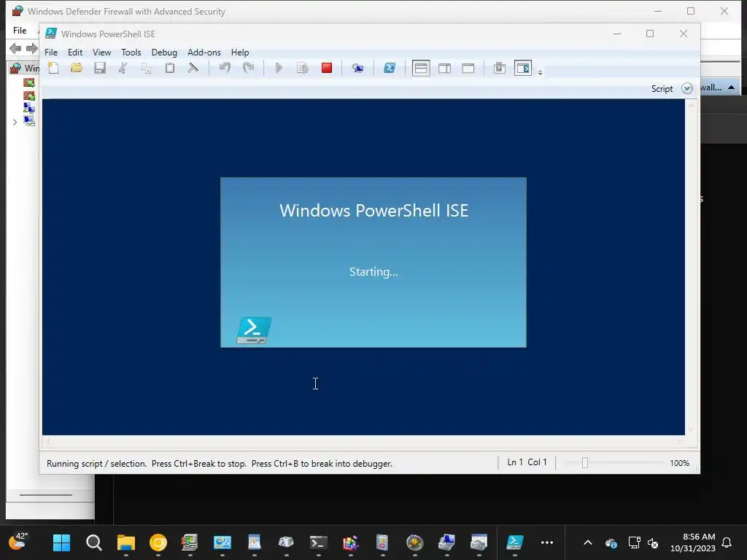Click the 100% zoom level text
Viewport: 747px width, 560px height.
coord(679,463)
